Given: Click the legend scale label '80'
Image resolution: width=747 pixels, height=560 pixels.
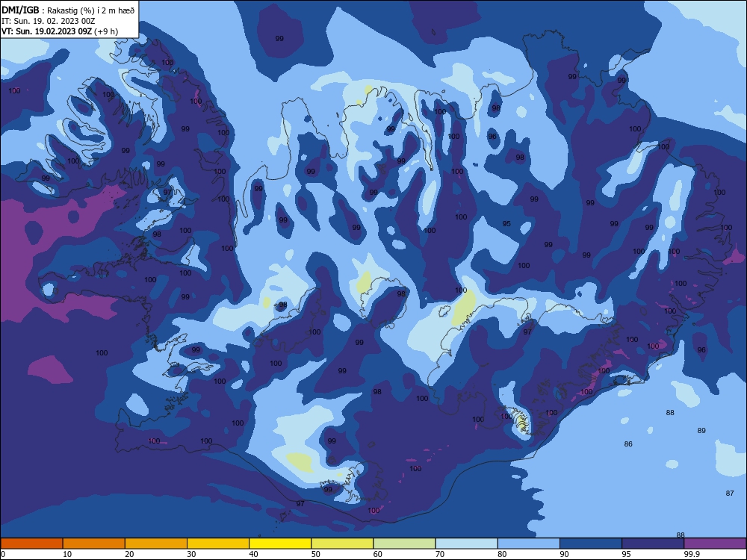Looking at the screenshot, I should click(502, 554).
